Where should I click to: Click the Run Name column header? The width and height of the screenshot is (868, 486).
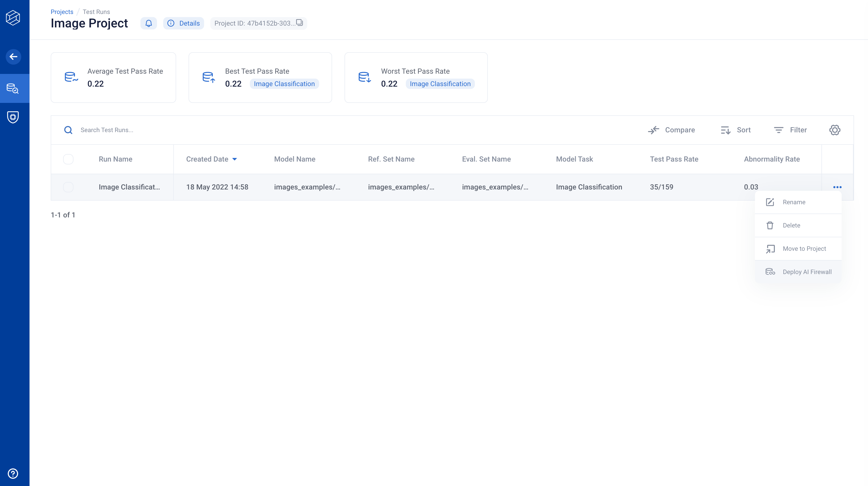coord(116,159)
